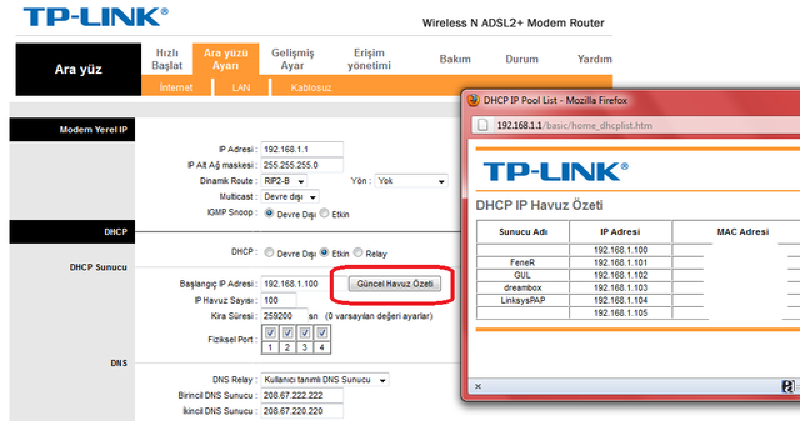
Task: Open the DNS Relay dropdown
Action: point(325,380)
